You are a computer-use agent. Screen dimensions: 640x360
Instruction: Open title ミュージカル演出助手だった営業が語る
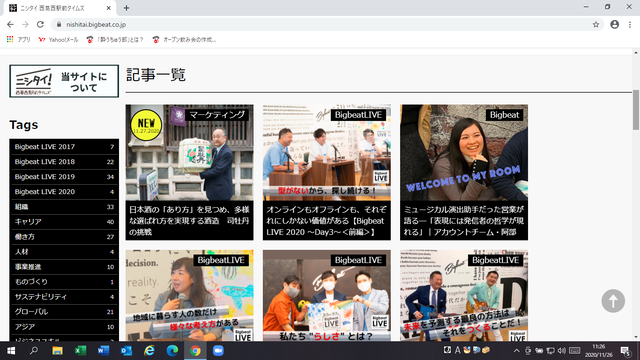(x=464, y=221)
